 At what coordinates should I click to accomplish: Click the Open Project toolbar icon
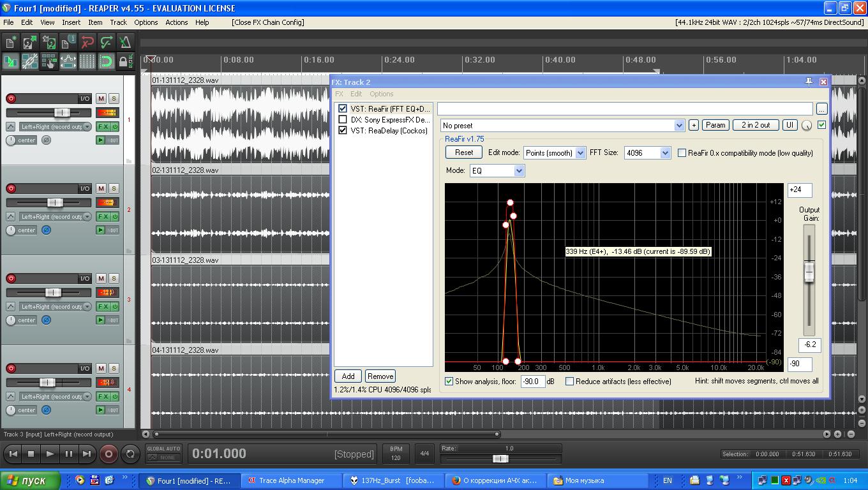point(30,42)
